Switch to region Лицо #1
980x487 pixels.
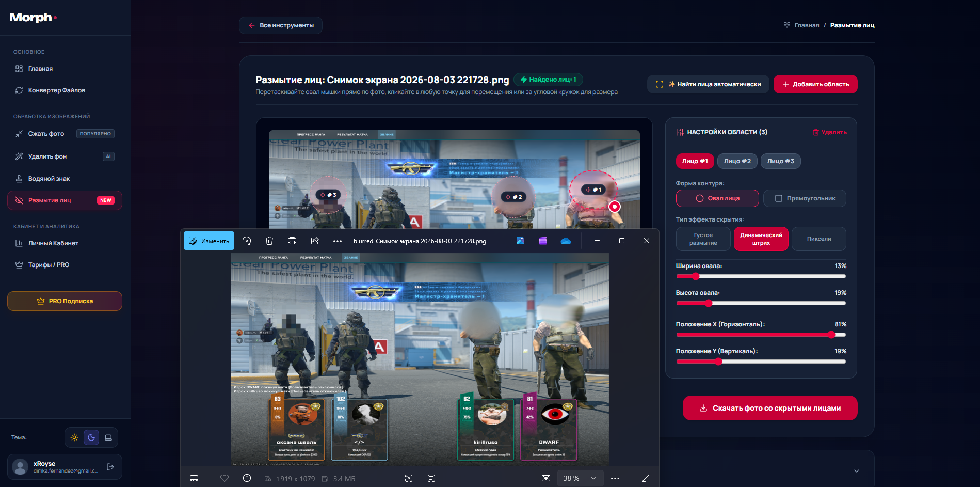pyautogui.click(x=695, y=161)
